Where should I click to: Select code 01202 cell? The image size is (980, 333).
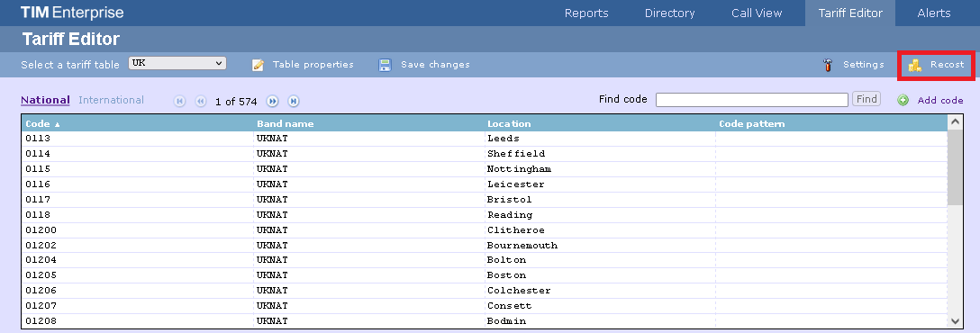point(138,246)
